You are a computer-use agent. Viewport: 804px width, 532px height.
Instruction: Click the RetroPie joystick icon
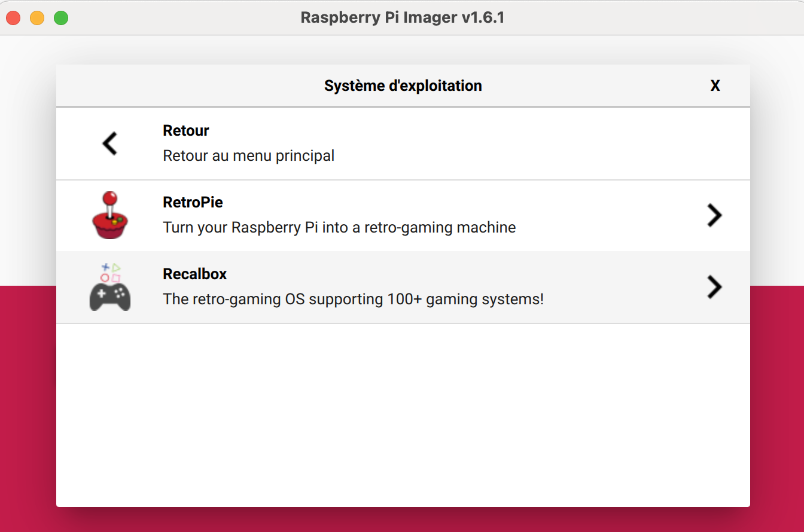(x=110, y=216)
